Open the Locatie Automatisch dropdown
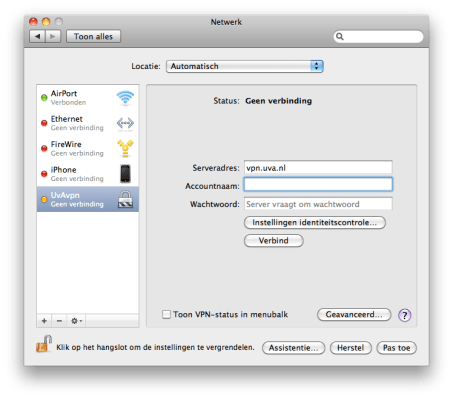This screenshot has height=399, width=453. click(x=245, y=66)
